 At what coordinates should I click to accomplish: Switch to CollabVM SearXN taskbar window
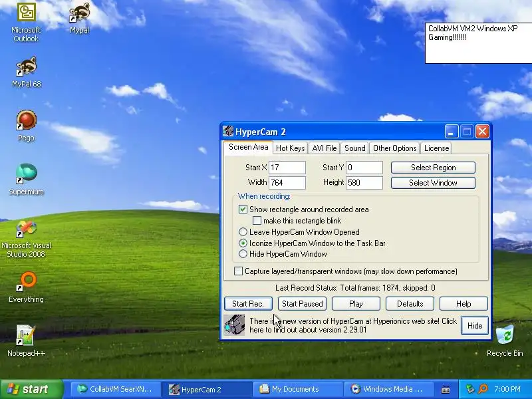pos(114,389)
